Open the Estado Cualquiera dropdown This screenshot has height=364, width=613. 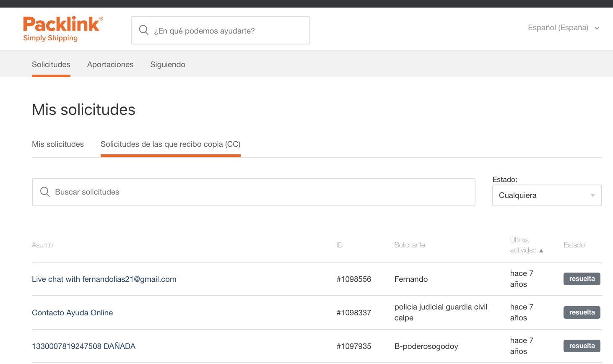[x=547, y=195]
